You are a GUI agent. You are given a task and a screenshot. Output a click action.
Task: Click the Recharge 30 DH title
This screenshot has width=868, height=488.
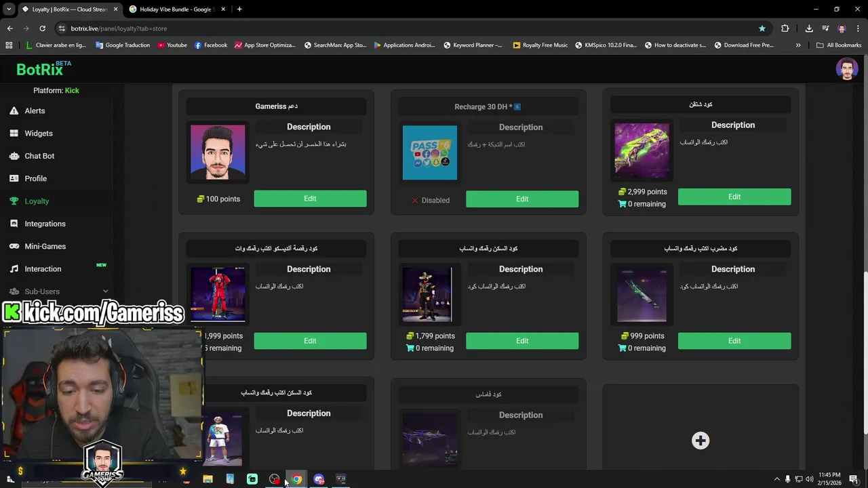point(488,107)
